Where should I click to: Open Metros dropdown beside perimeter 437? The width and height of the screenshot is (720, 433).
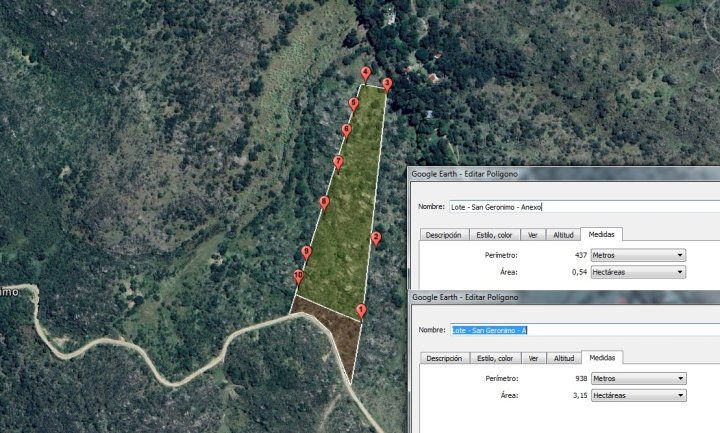[638, 256]
